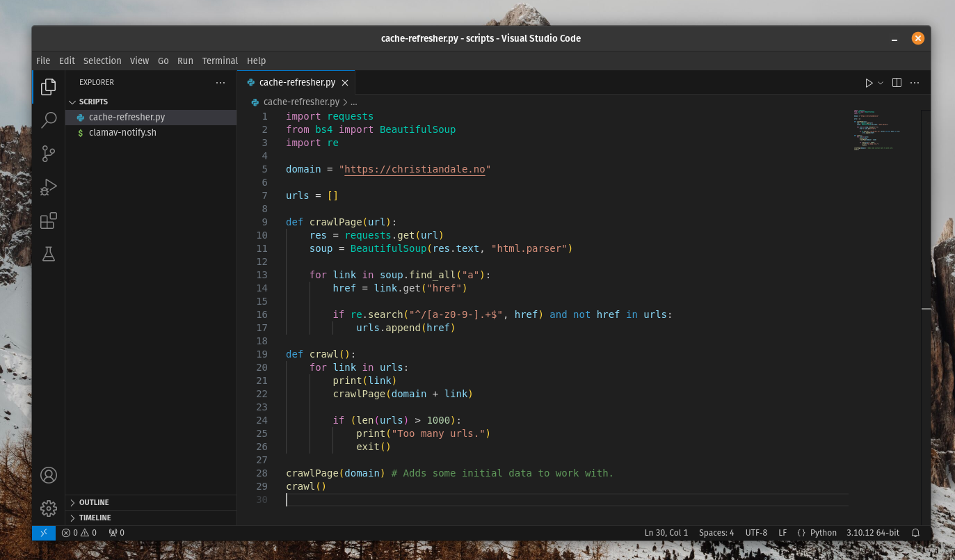Viewport: 955px width, 560px height.
Task: Open editor More Actions ellipsis
Action: (x=915, y=83)
